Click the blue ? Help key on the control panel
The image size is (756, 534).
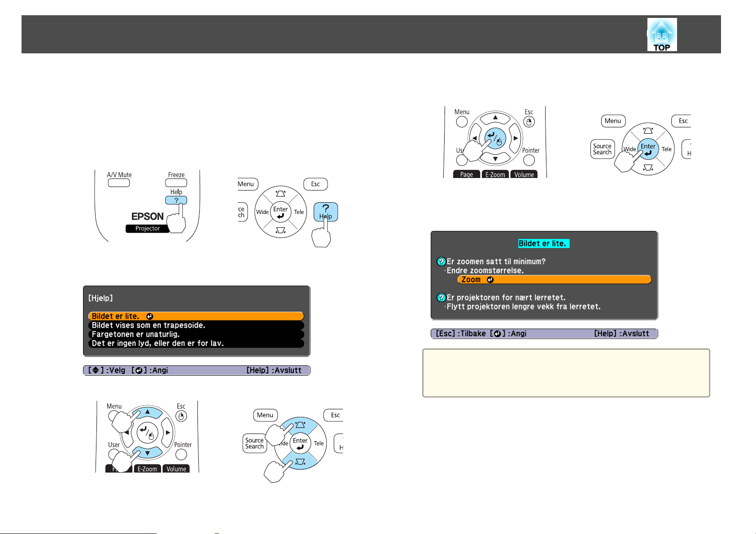326,212
